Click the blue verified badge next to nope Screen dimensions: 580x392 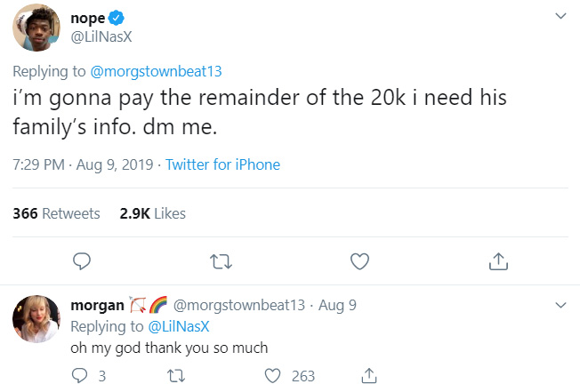point(117,18)
